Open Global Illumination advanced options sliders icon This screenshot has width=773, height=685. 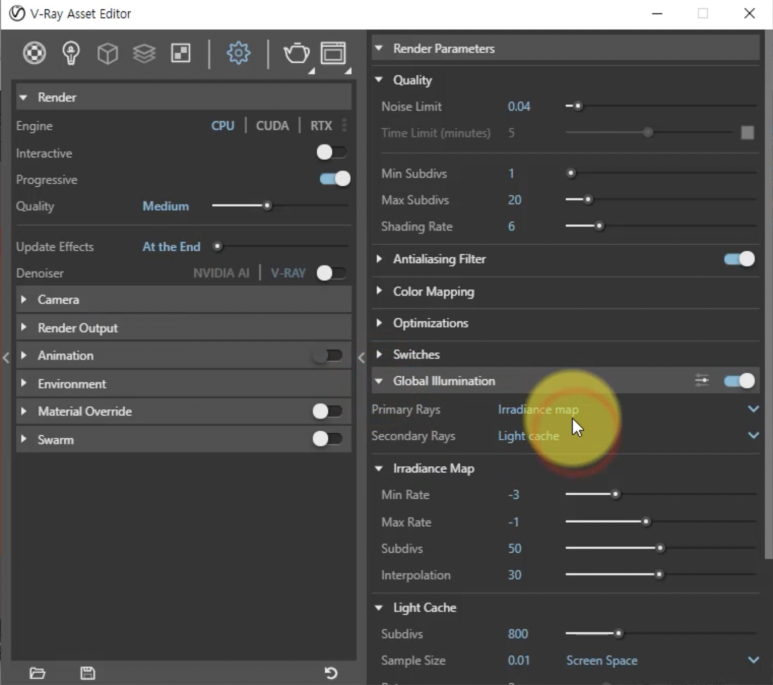(702, 380)
